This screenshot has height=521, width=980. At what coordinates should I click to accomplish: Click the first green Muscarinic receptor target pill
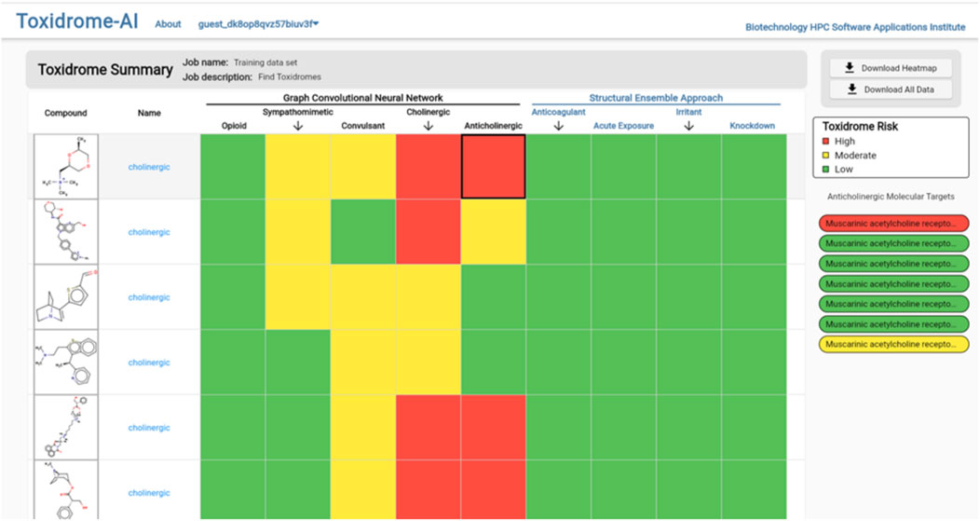893,243
